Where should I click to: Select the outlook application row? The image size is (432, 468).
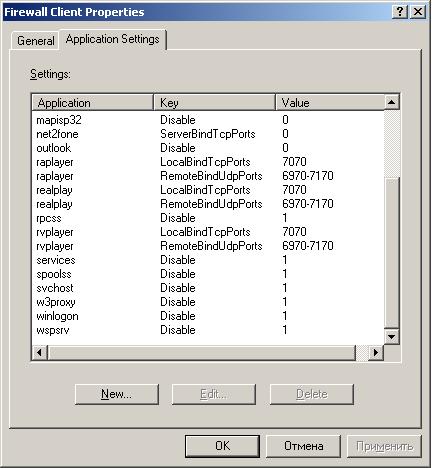(208, 148)
